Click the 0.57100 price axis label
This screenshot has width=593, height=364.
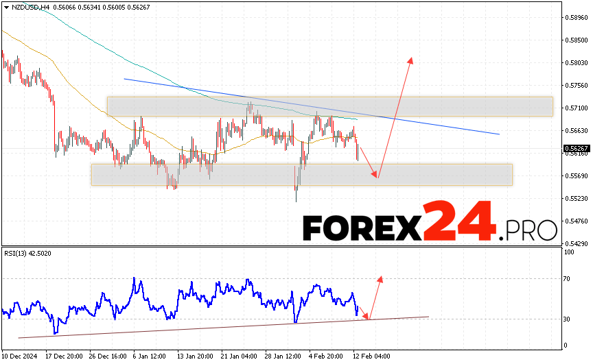pos(574,108)
